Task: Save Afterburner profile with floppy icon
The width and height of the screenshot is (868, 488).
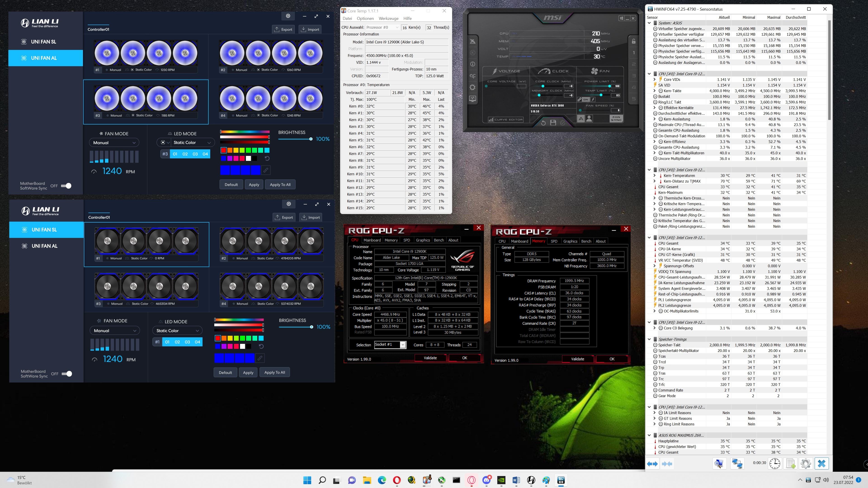Action: coord(553,123)
